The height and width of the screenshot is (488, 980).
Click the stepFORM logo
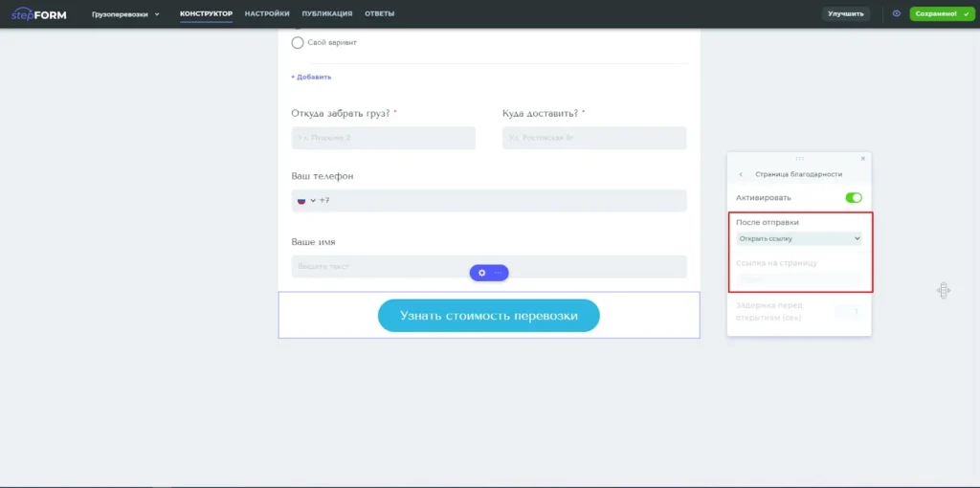coord(38,13)
